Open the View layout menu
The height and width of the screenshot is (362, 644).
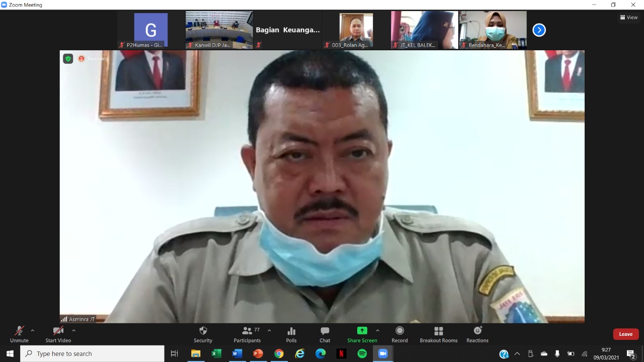click(x=629, y=17)
